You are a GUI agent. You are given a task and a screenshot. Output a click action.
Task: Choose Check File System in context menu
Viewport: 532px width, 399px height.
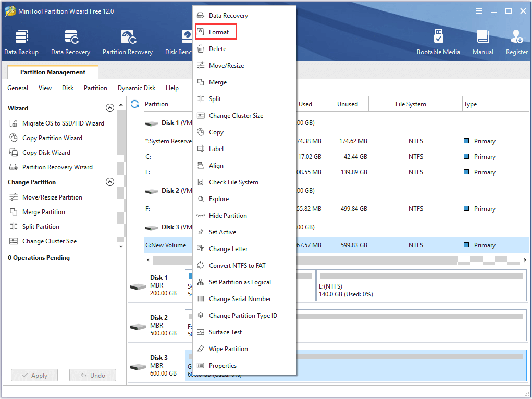[x=244, y=182]
